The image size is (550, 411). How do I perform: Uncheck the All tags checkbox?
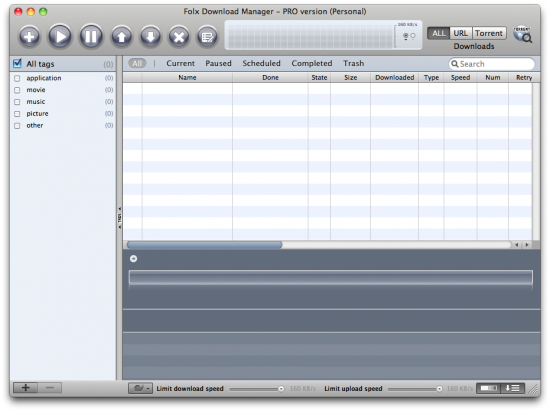17,63
